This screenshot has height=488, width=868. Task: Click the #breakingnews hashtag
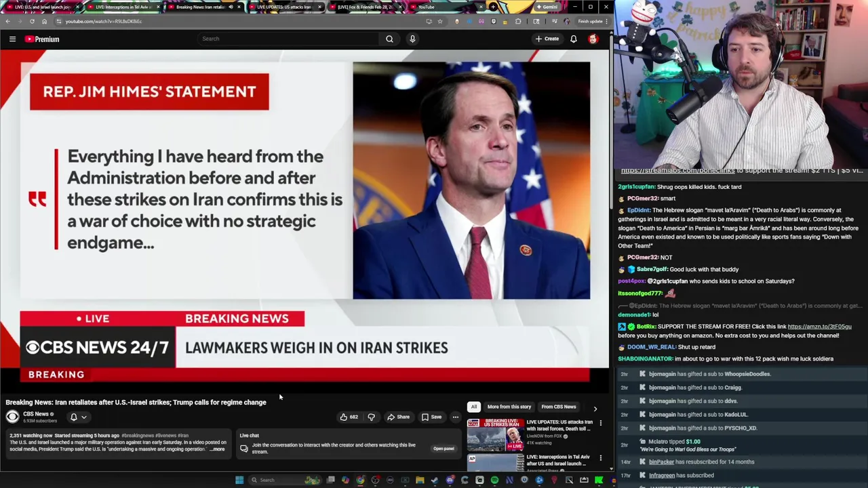tap(138, 435)
